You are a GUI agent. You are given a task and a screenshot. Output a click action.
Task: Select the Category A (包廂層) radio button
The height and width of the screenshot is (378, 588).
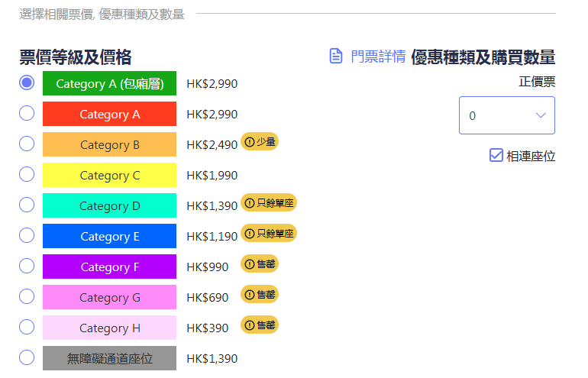coord(27,82)
